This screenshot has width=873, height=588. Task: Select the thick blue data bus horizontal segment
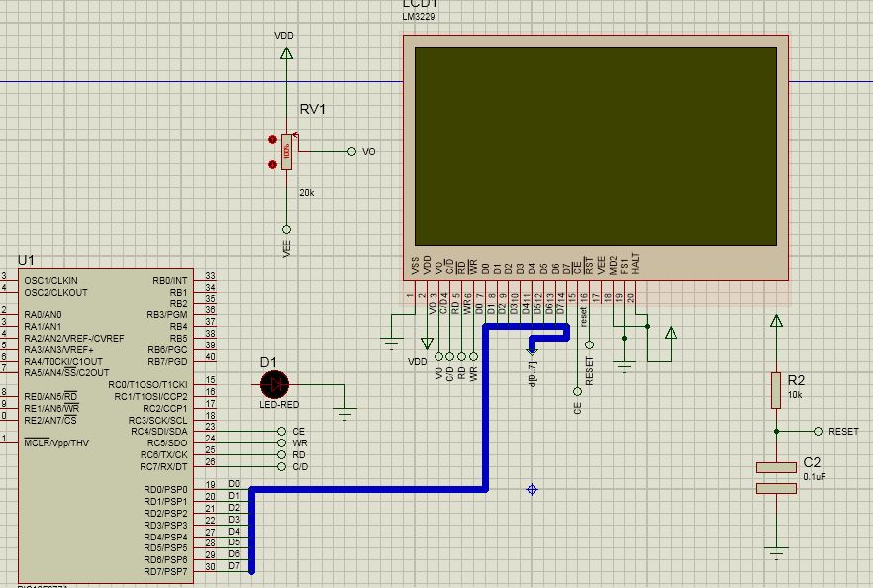369,489
